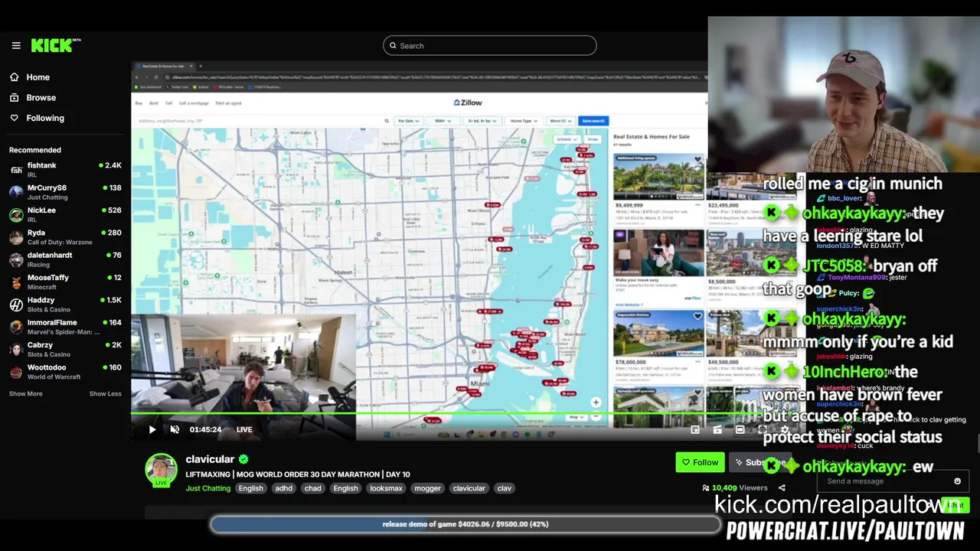Click the Kick search input field
The width and height of the screenshot is (980, 551).
pyautogui.click(x=490, y=46)
